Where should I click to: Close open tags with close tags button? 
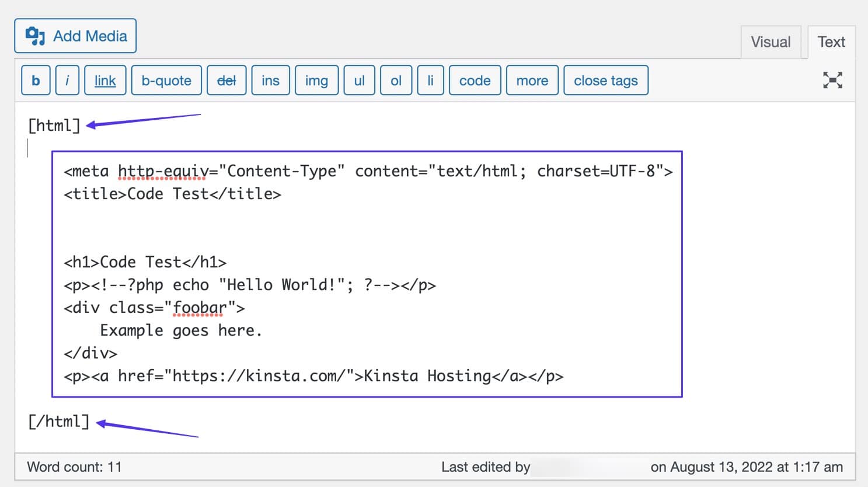pos(605,80)
